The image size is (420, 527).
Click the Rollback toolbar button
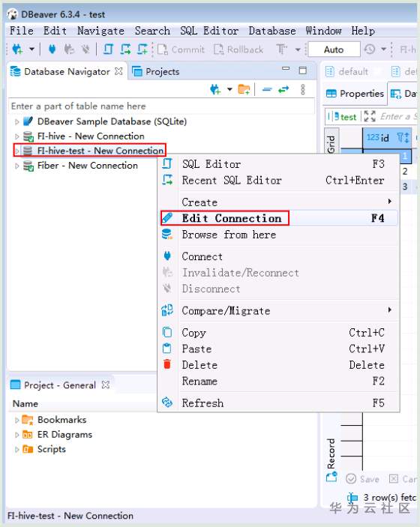[x=238, y=49]
